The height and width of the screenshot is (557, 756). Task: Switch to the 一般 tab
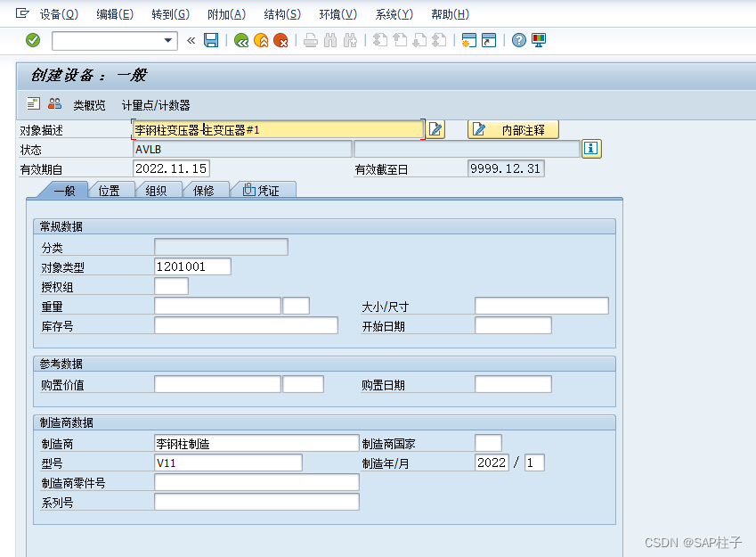[65, 190]
